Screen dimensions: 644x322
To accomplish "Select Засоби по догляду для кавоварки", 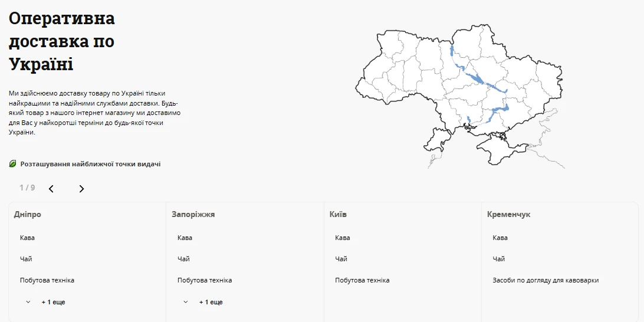I will tap(546, 281).
